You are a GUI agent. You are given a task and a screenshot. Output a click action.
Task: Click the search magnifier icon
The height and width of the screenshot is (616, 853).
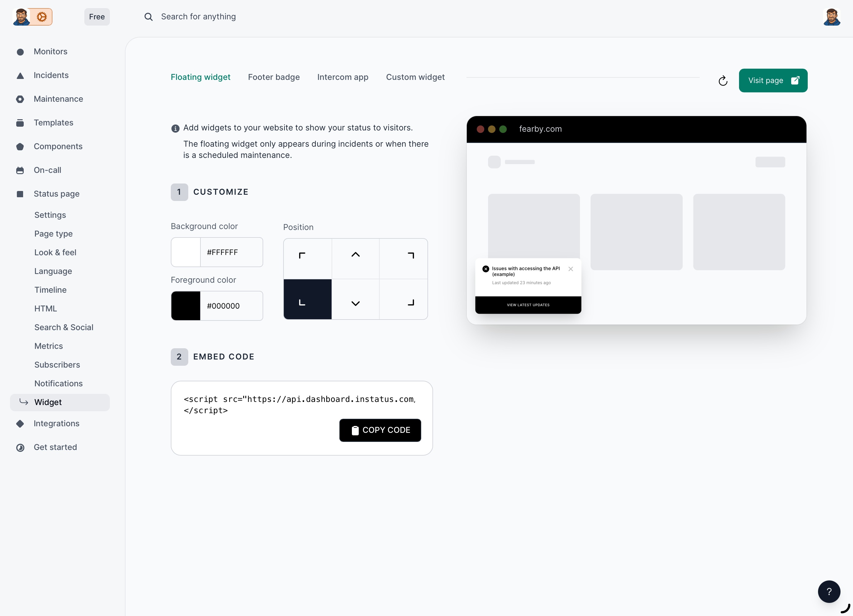[149, 17]
